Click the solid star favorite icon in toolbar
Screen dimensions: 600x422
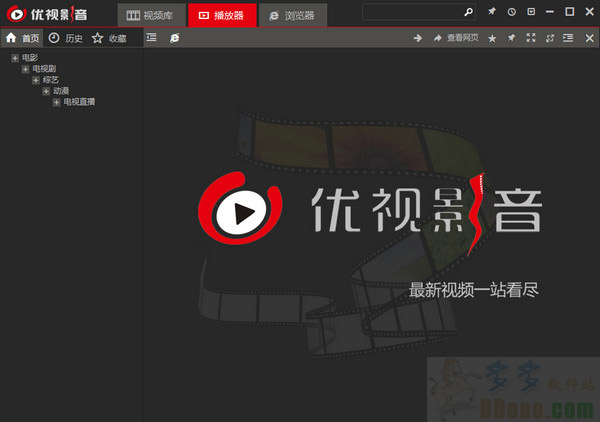point(492,38)
